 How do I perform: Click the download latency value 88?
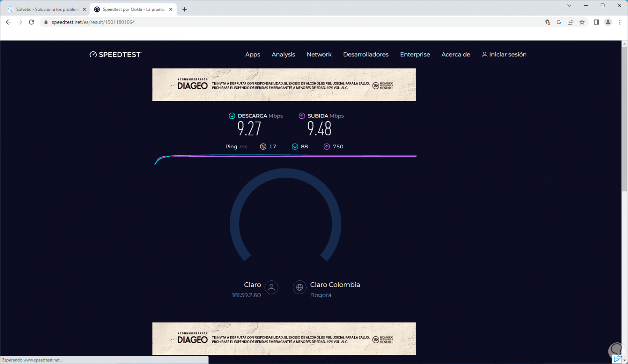click(304, 146)
